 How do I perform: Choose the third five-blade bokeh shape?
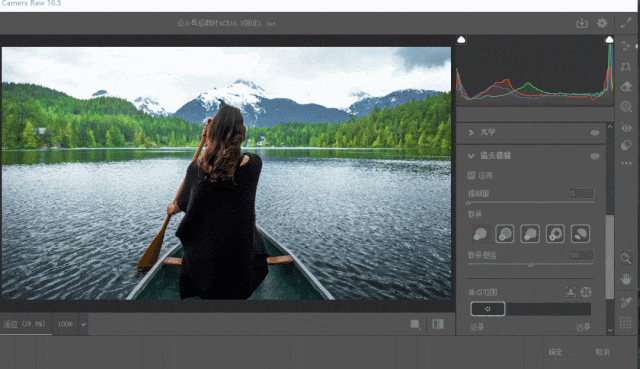(x=530, y=234)
